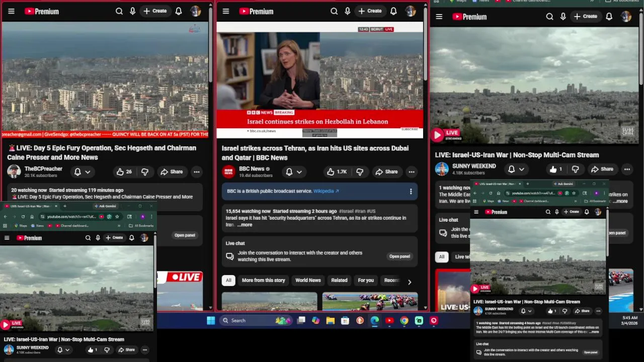Expand BBC News description with ...more
The image size is (644, 362).
(245, 225)
